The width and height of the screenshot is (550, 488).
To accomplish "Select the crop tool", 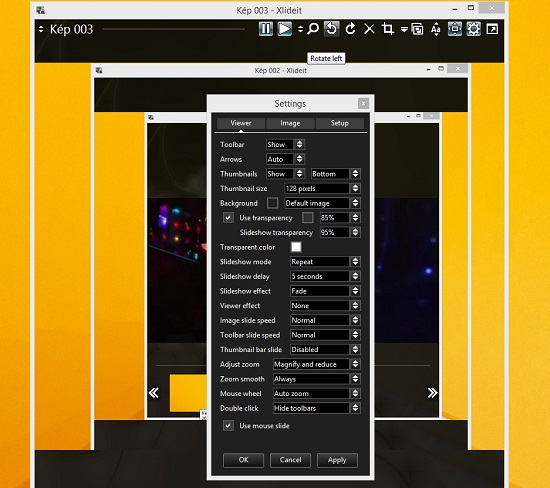I will click(x=388, y=29).
